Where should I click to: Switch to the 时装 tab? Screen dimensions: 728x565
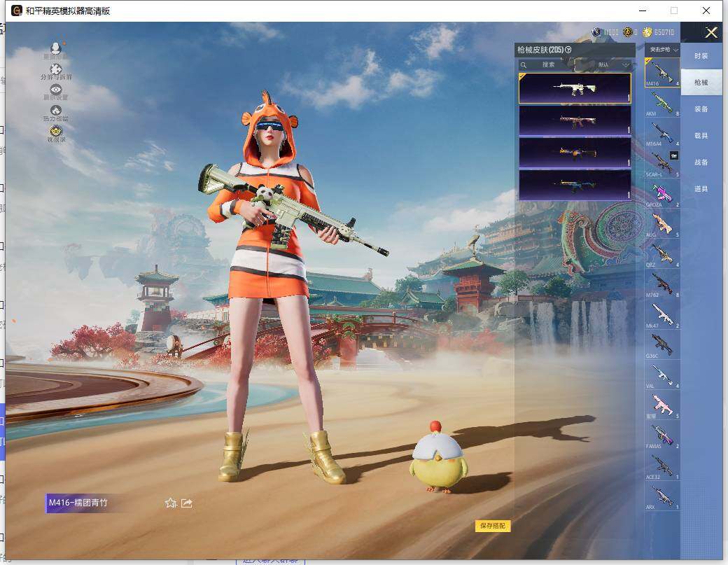coord(701,56)
